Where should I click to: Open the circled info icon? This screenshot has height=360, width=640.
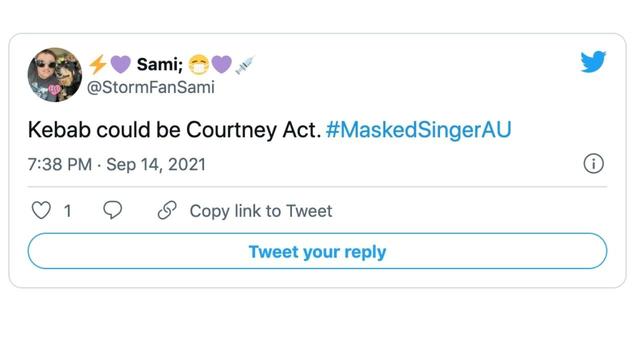(x=593, y=164)
